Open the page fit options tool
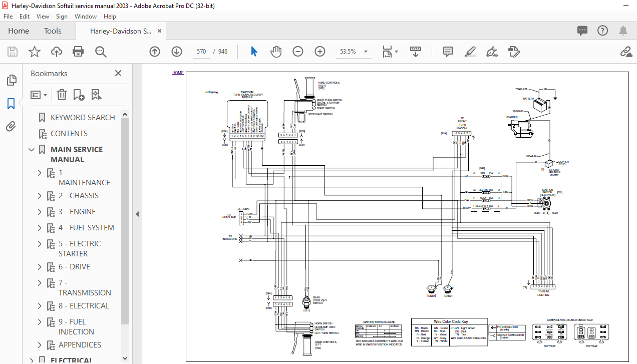637x364 pixels. point(390,52)
